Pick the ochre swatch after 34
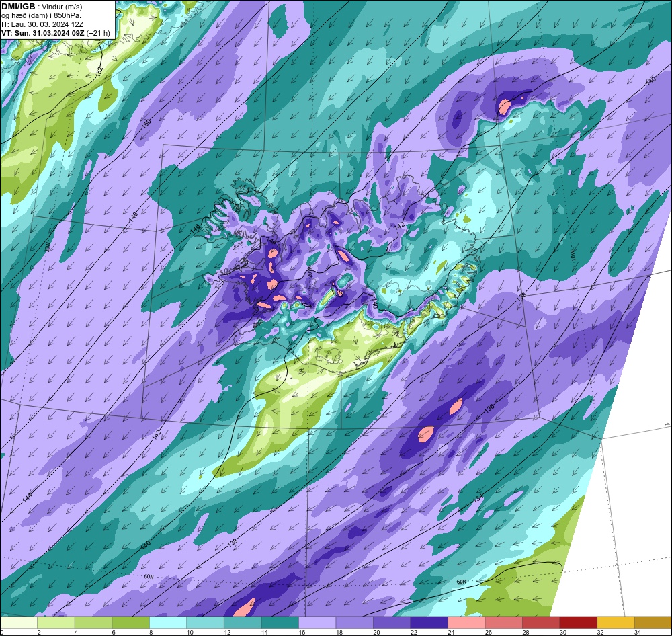This screenshot has width=672, height=636. click(x=653, y=623)
